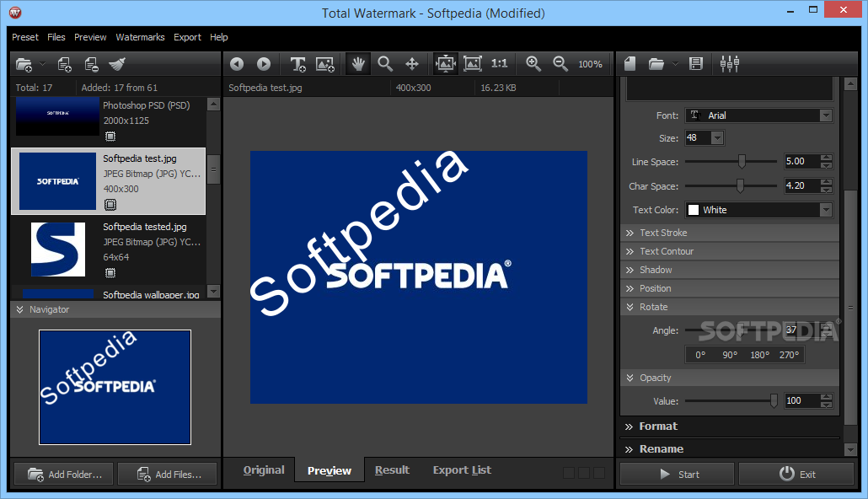Click the Start button
Viewport: 868px width, 499px height.
tap(677, 474)
